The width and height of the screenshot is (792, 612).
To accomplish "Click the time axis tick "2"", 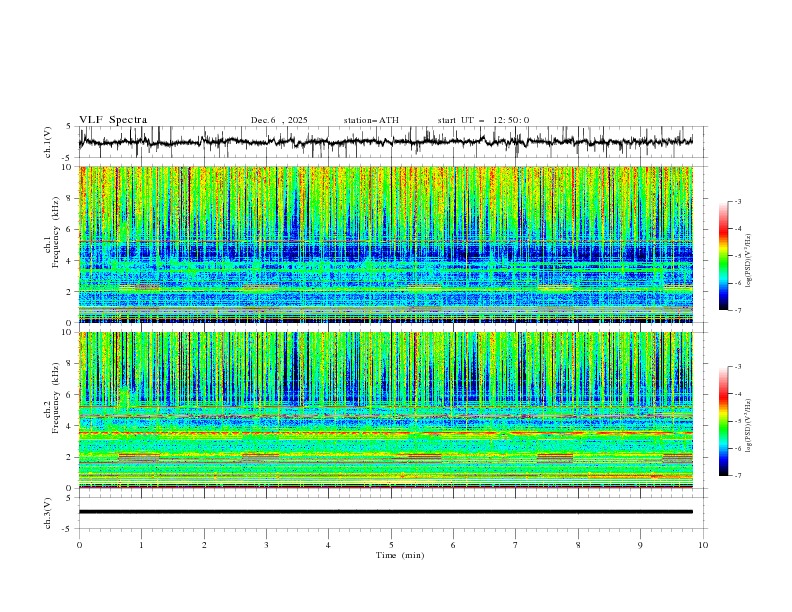I will coord(204,545).
